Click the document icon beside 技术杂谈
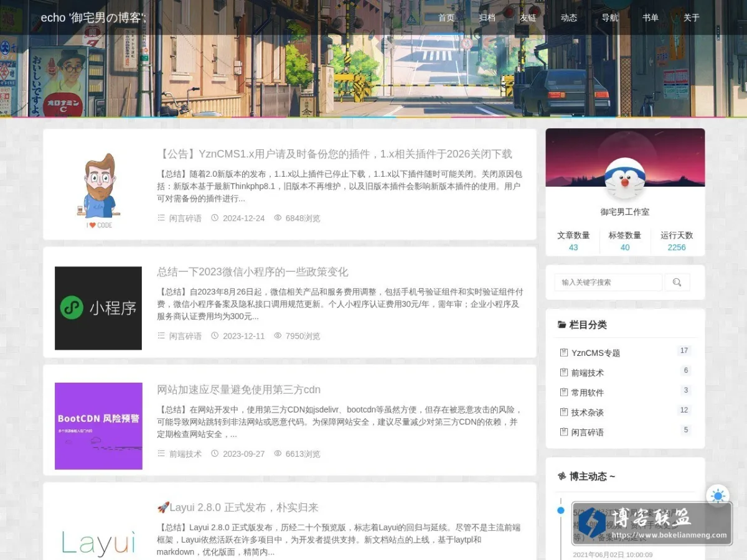This screenshot has height=560, width=747. point(564,411)
